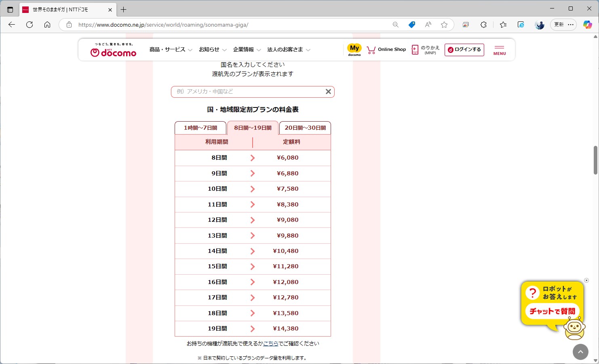Toggle the shopping tag icon in address bar
This screenshot has width=599, height=364.
click(x=411, y=25)
